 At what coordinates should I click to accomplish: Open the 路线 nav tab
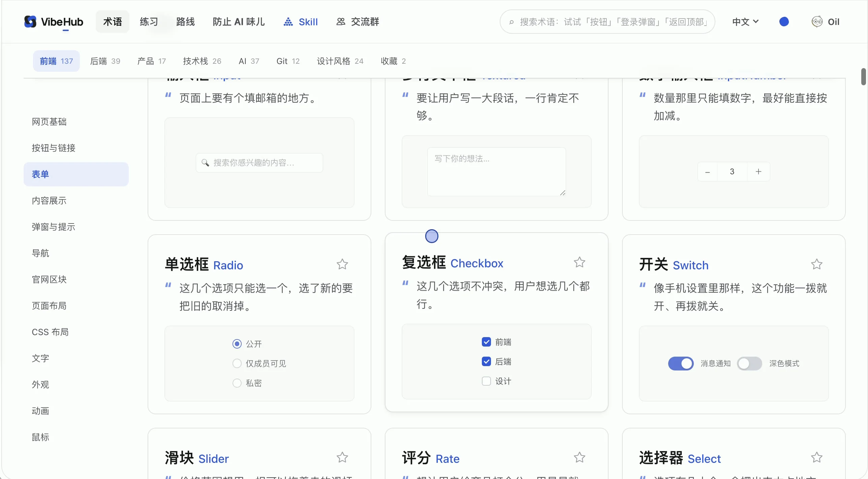(x=186, y=22)
